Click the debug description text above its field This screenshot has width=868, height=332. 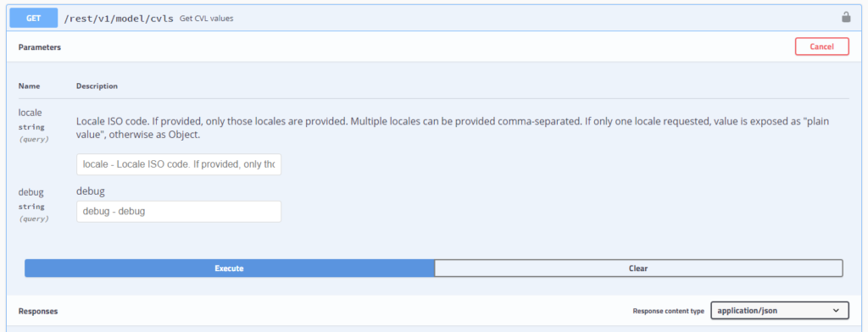tap(90, 191)
